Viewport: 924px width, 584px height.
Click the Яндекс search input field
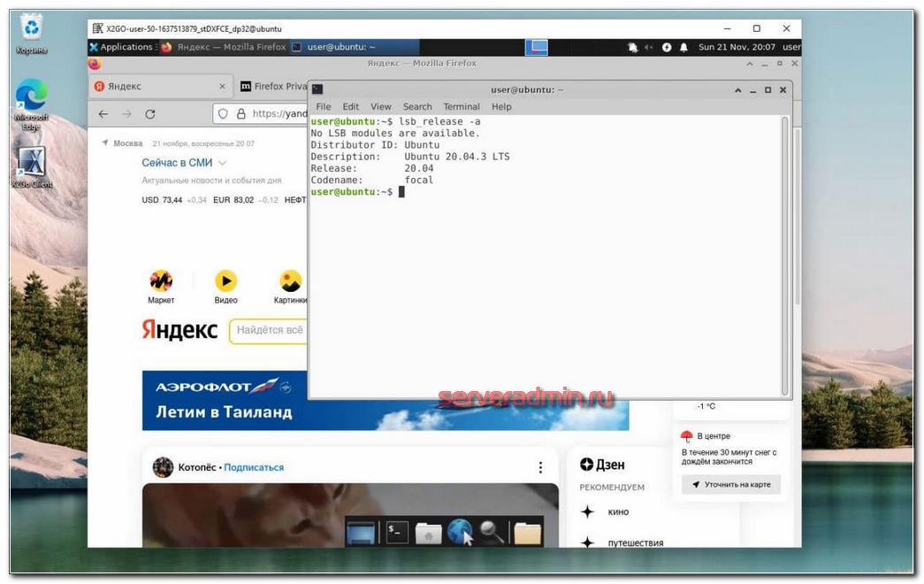tap(269, 330)
